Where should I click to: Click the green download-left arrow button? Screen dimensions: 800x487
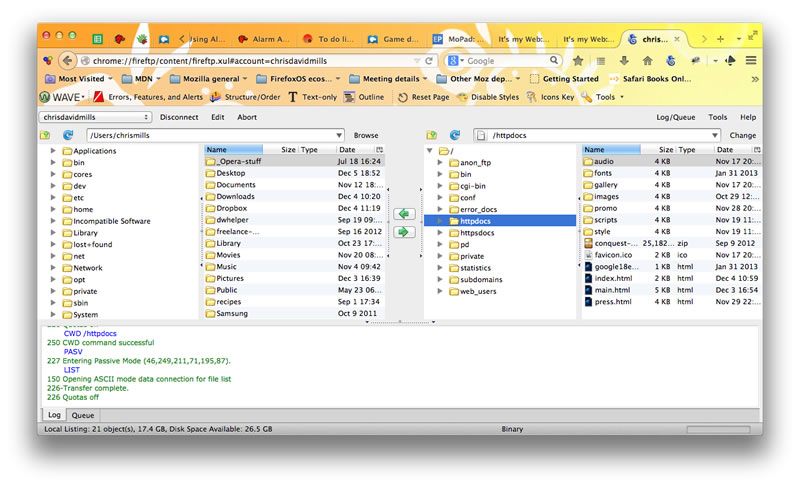click(x=404, y=214)
